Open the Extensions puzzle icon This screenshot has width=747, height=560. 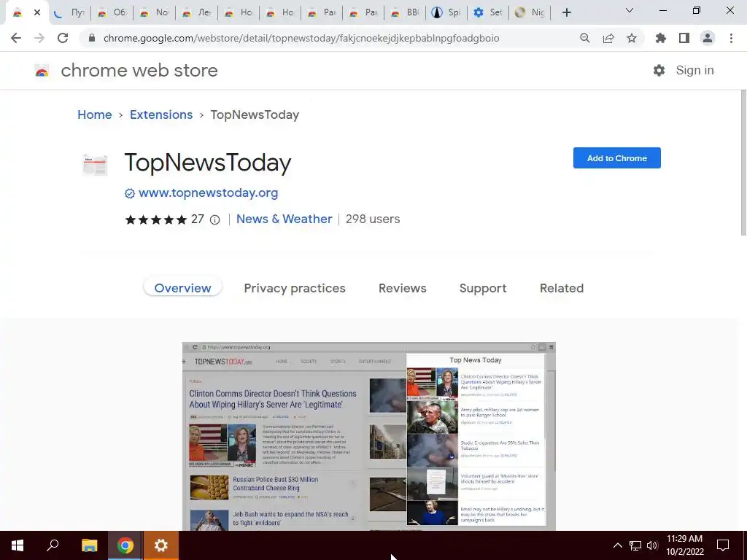[x=661, y=38]
